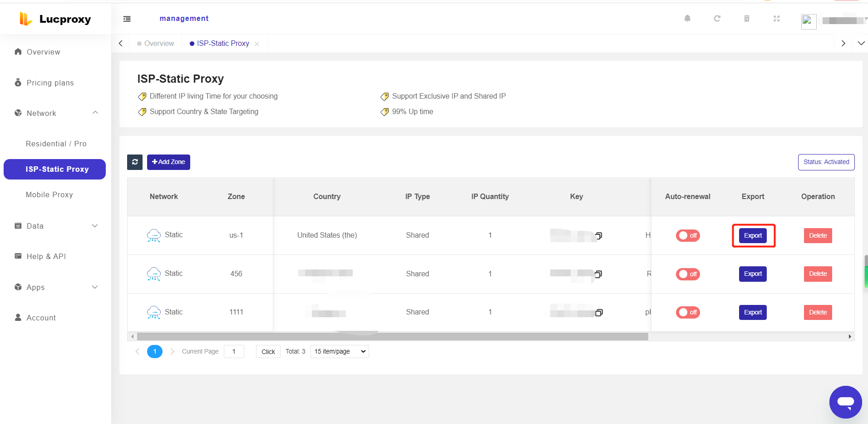The width and height of the screenshot is (868, 424).
Task: Click the Total: 3 text
Action: click(x=296, y=352)
